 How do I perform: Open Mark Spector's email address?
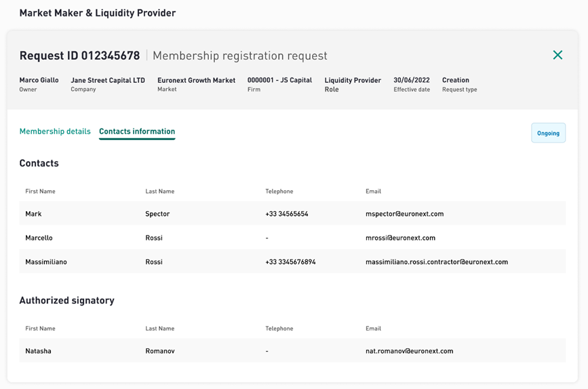[405, 214]
